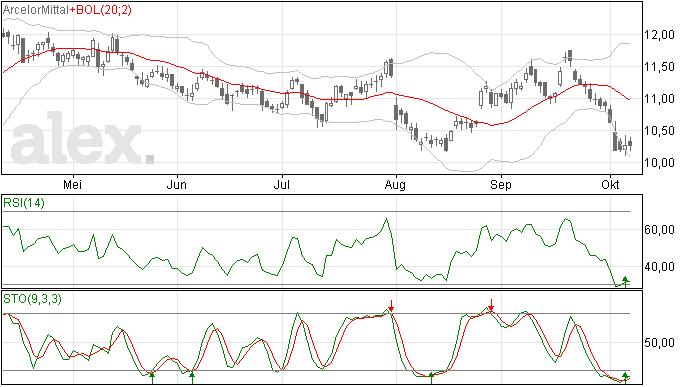Click the 10,00 price axis value
Viewport: 690px width, 387px height.
point(660,163)
